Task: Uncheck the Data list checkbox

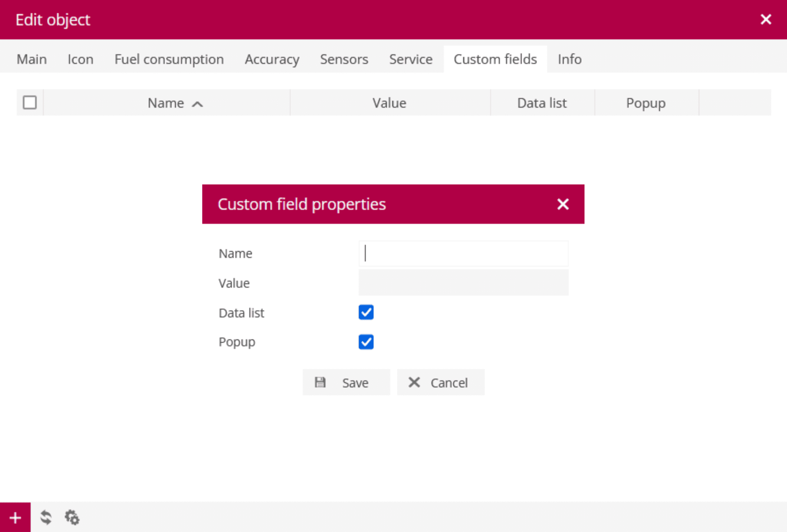Action: pos(366,312)
